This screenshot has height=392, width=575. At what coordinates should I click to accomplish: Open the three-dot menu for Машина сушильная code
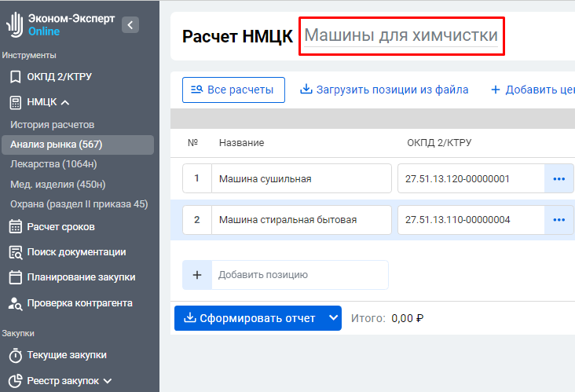559,178
